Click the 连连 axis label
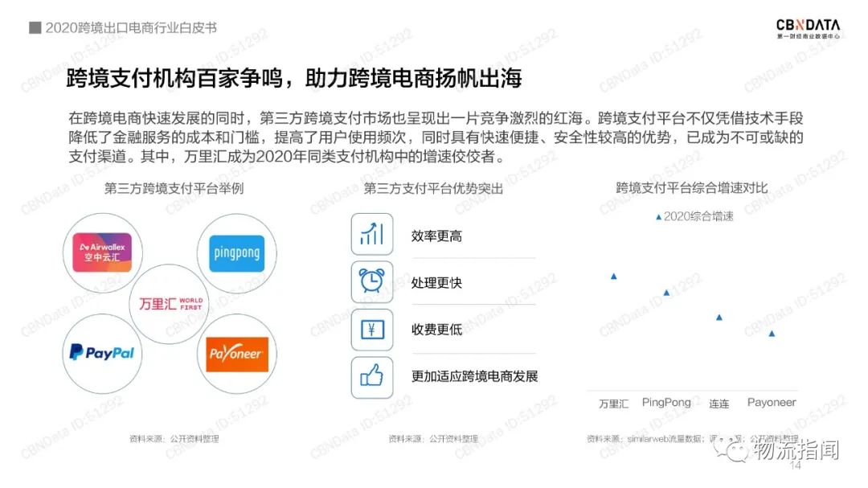The height and width of the screenshot is (488, 868). [719, 404]
